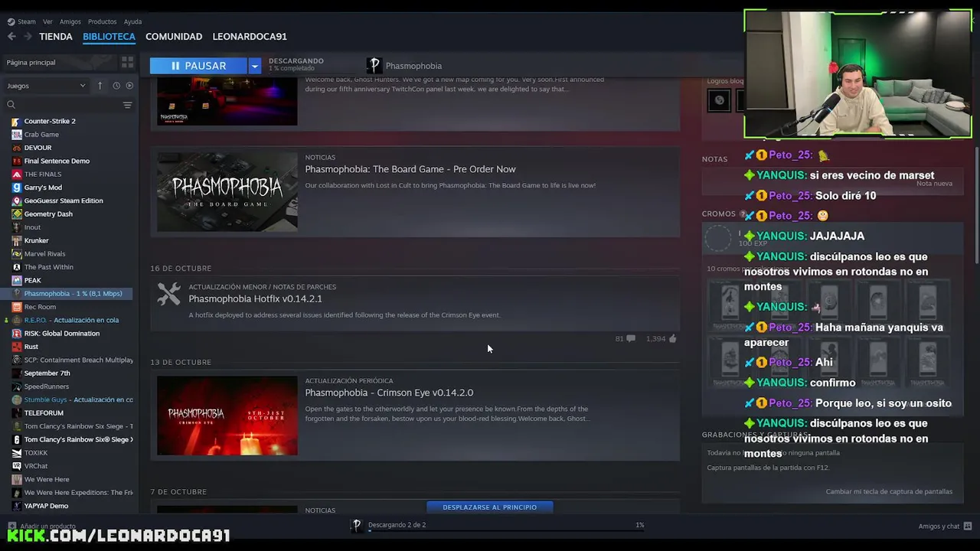Click the Steam logo icon in menu bar

(x=11, y=21)
